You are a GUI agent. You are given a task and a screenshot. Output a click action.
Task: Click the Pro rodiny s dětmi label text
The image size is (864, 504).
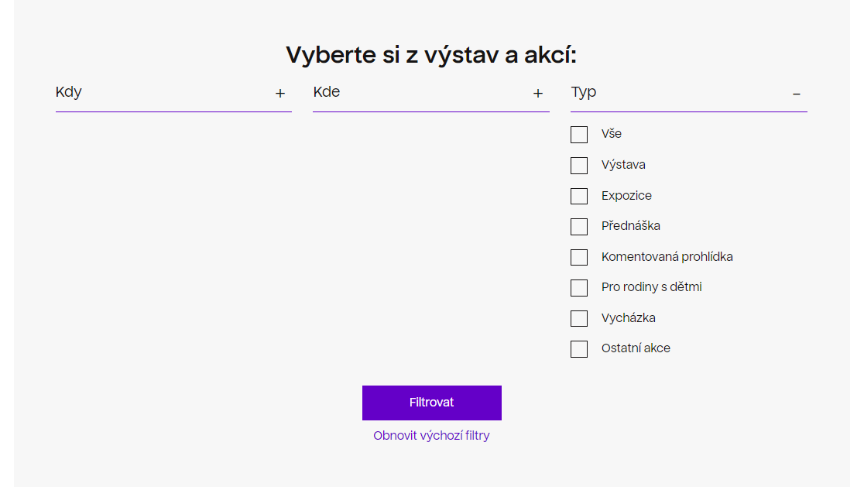[x=651, y=287]
